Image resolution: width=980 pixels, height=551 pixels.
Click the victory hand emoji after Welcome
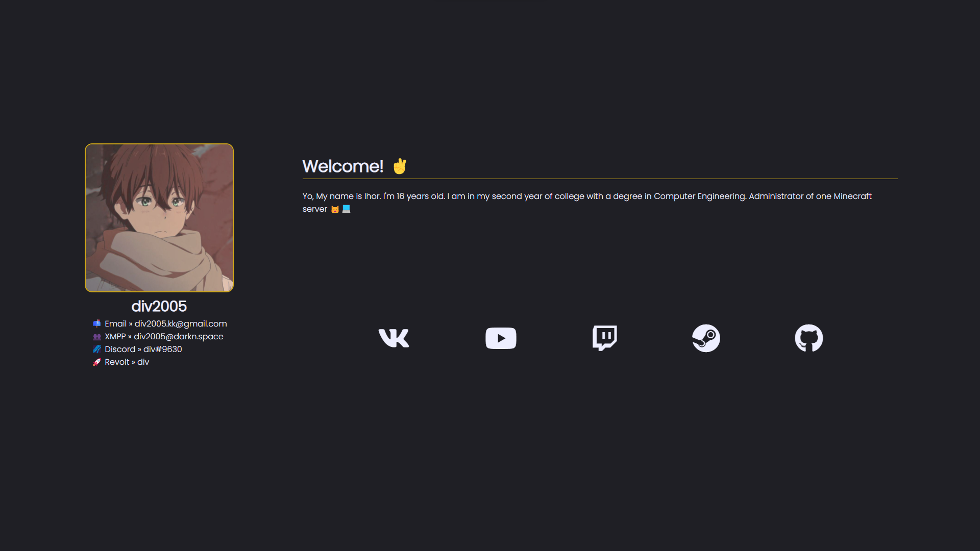tap(400, 166)
